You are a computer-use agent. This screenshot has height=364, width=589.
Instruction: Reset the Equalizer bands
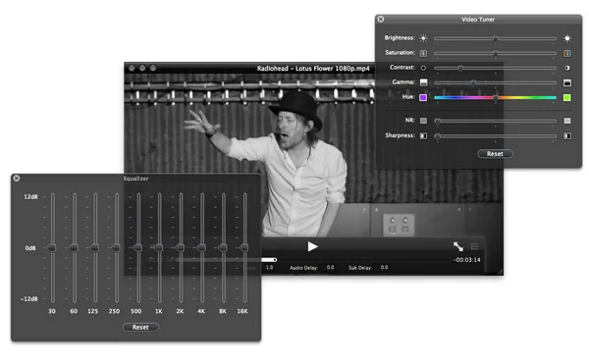pos(140,328)
